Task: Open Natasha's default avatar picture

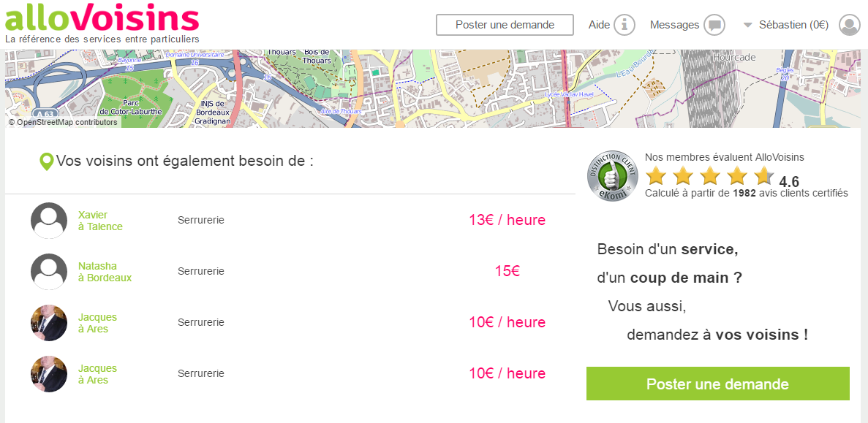Action: (x=49, y=272)
